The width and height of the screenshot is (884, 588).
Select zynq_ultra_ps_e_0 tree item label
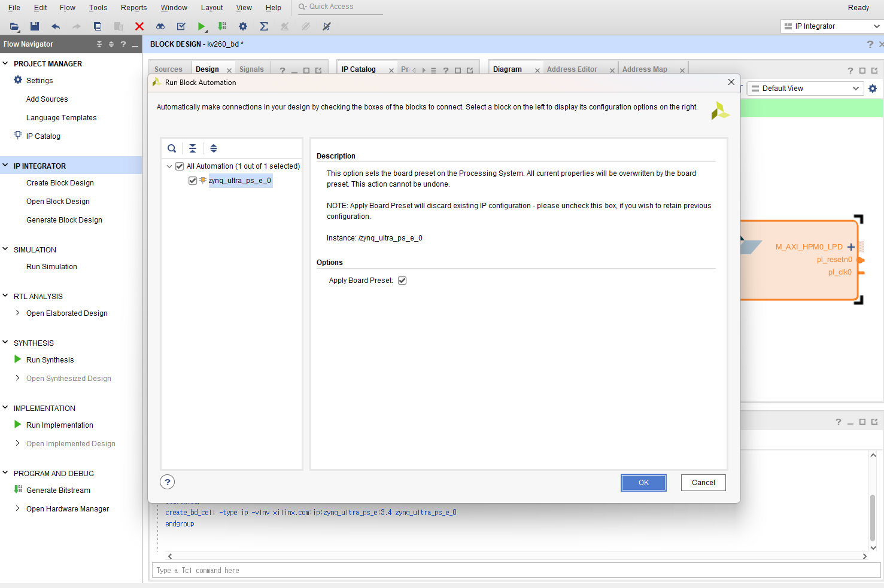pyautogui.click(x=240, y=181)
